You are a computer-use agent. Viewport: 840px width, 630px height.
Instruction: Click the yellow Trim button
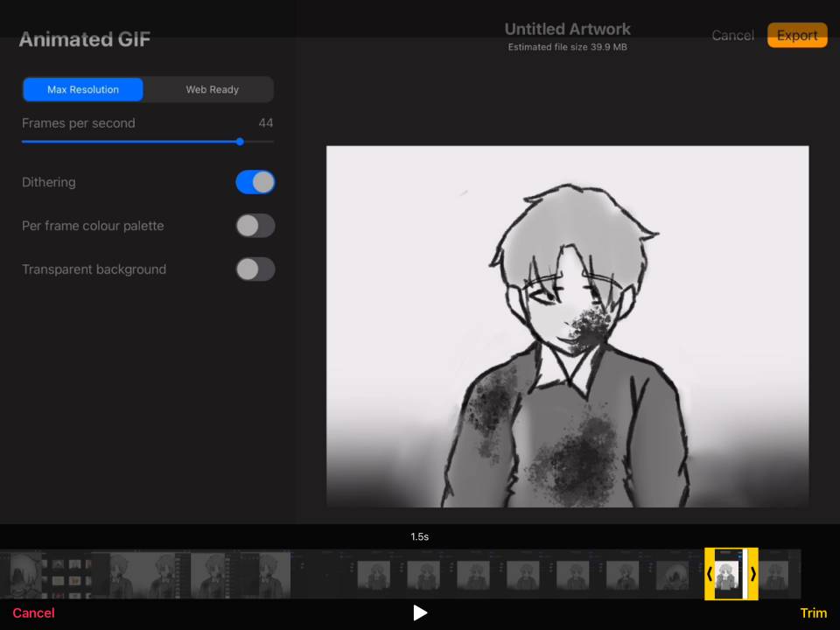[813, 612]
